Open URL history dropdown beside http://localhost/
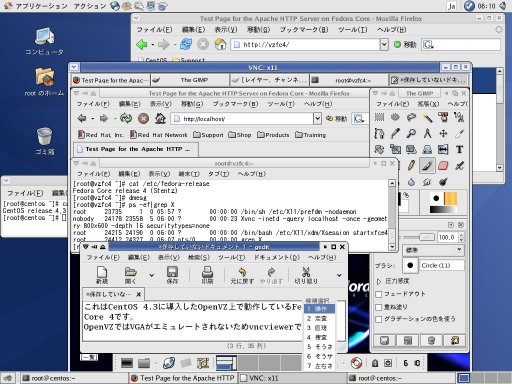512x384 pixels. 317,118
